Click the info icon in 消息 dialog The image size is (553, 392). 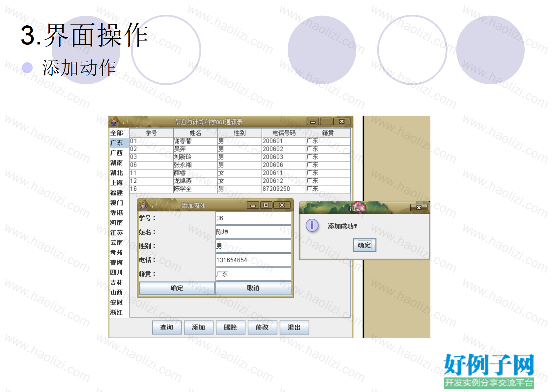(x=312, y=226)
